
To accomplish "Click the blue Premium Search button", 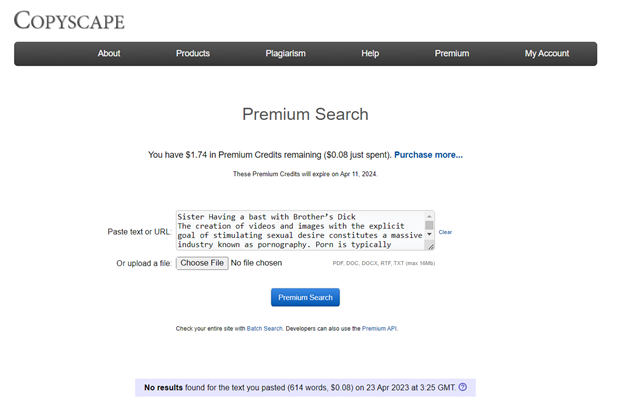I will pyautogui.click(x=305, y=297).
